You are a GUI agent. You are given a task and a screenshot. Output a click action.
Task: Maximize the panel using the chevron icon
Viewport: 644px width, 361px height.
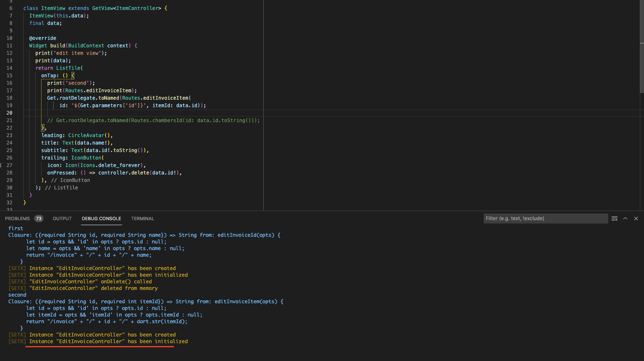(x=625, y=218)
